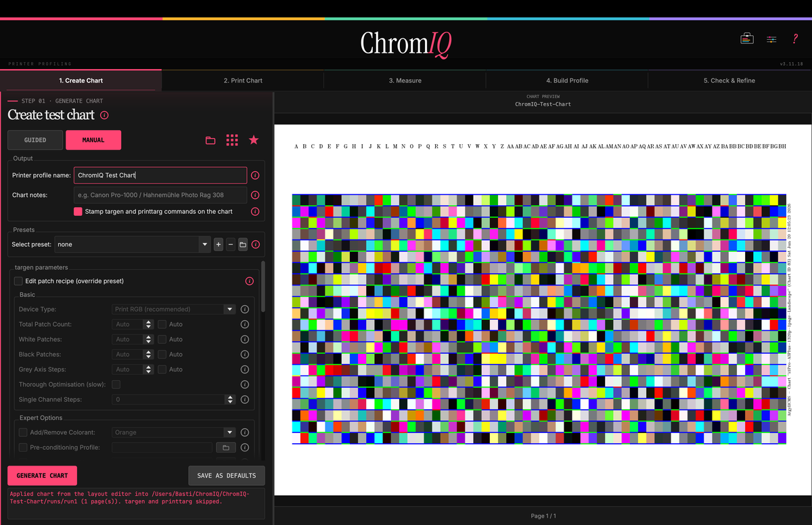The image size is (812, 525).
Task: Click the open folder icon beside MANUAL
Action: tap(210, 140)
